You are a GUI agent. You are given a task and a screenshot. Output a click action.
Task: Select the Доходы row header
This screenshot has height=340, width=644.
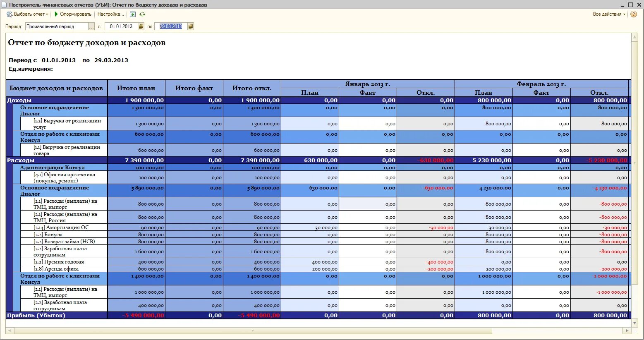[57, 100]
